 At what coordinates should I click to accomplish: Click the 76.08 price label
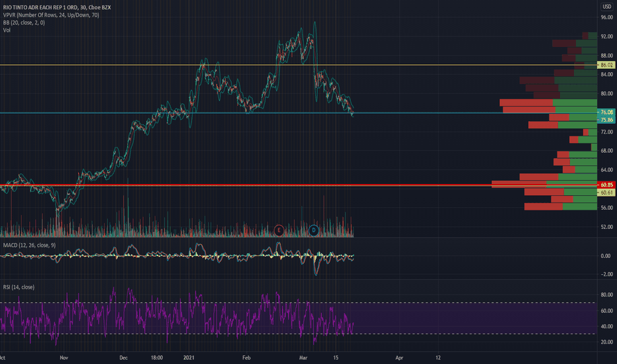pyautogui.click(x=606, y=112)
